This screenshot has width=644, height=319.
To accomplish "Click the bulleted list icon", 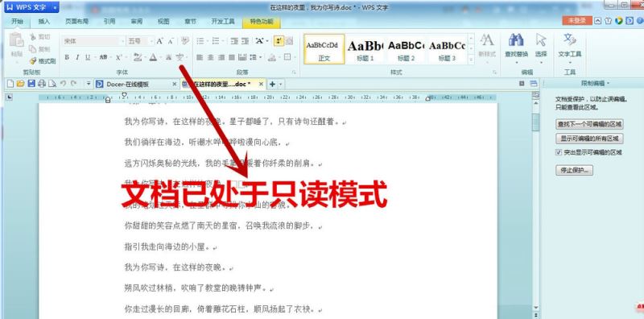I will pyautogui.click(x=200, y=41).
